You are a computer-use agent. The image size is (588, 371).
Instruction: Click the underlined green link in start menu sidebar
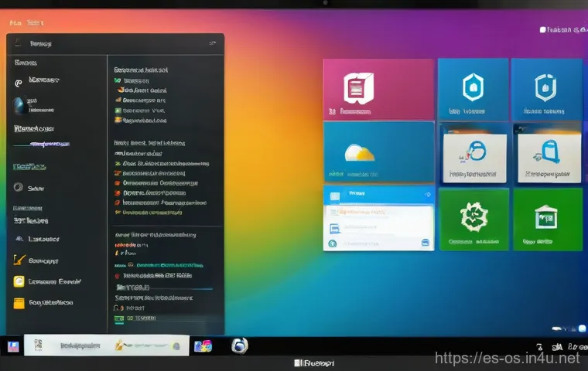[x=29, y=167]
